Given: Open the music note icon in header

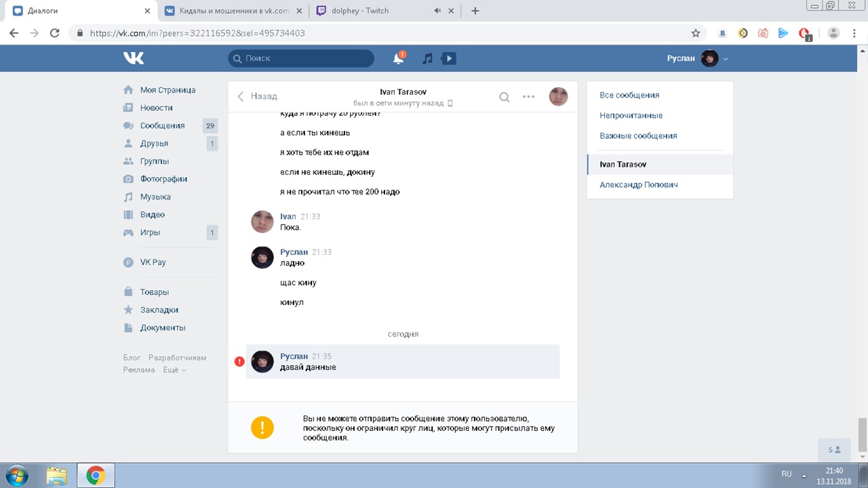Looking at the screenshot, I should pos(427,59).
